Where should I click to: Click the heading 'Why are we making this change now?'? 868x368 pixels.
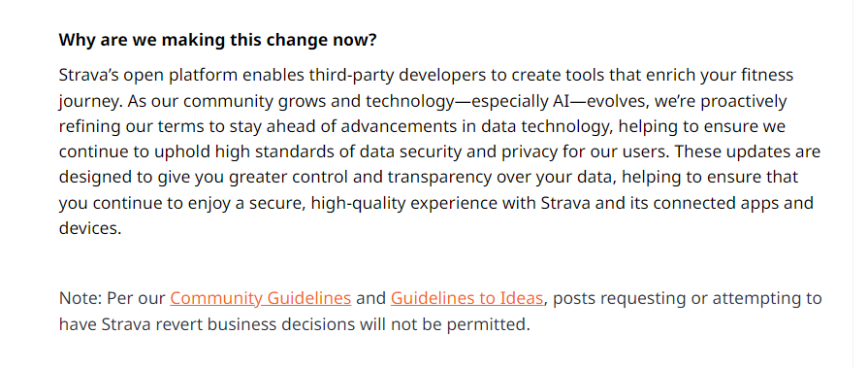pyautogui.click(x=217, y=40)
